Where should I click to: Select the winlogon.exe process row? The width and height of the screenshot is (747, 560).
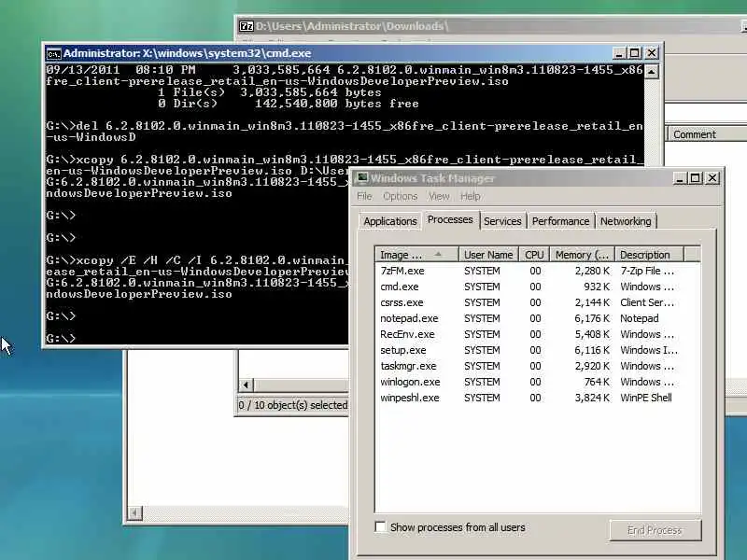pyautogui.click(x=538, y=382)
